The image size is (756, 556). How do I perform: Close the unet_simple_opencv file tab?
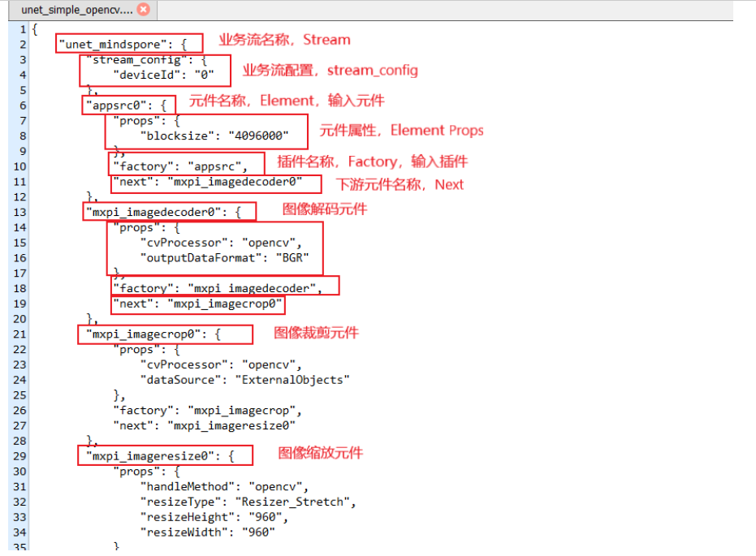[x=143, y=9]
